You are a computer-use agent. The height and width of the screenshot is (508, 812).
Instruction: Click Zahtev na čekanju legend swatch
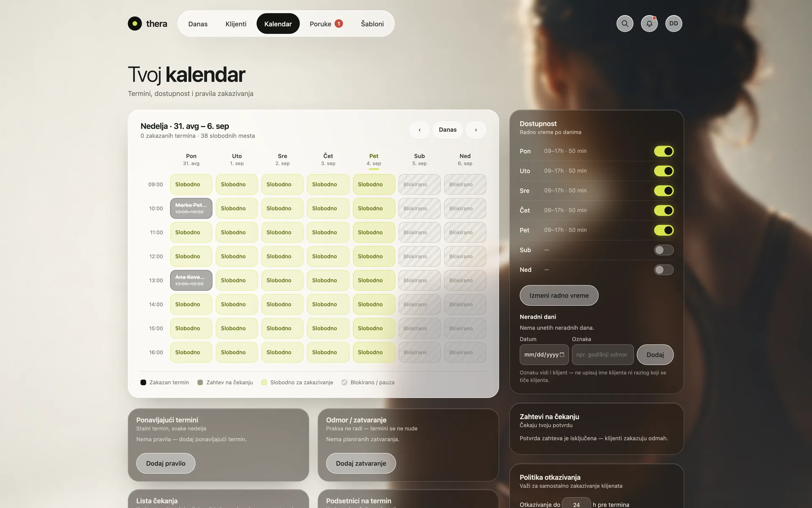[x=200, y=382]
